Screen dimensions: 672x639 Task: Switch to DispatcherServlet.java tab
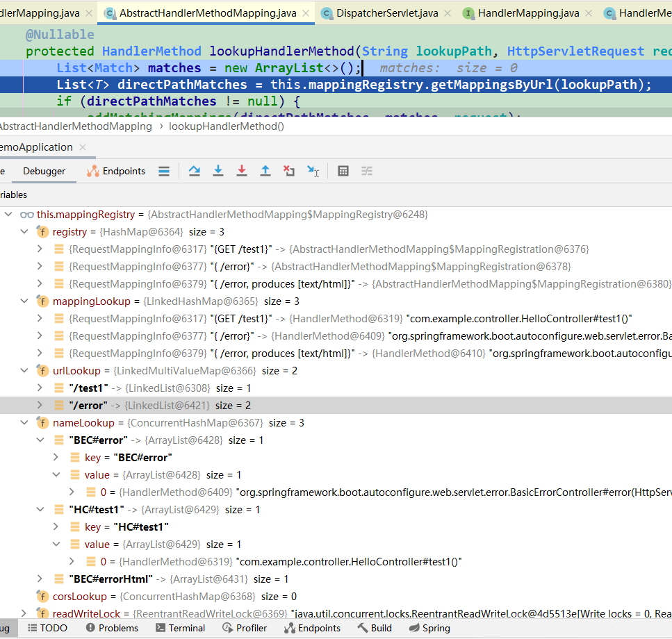click(387, 13)
